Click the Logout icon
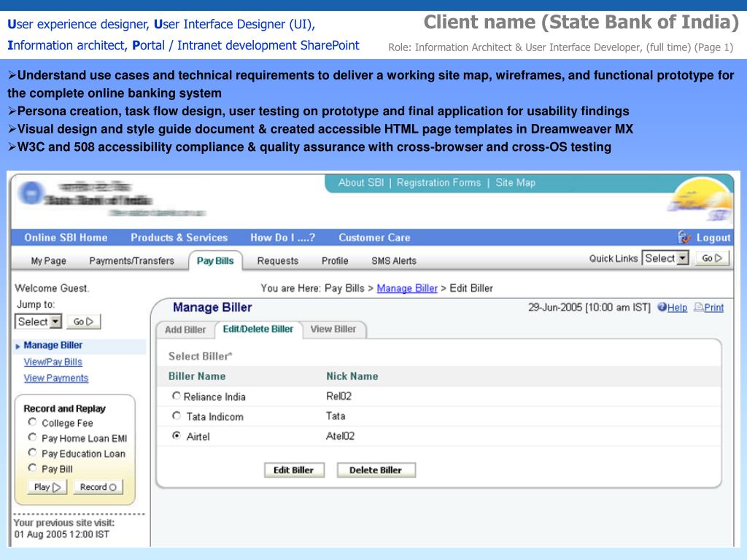Screen dimensions: 747x560 tap(684, 237)
